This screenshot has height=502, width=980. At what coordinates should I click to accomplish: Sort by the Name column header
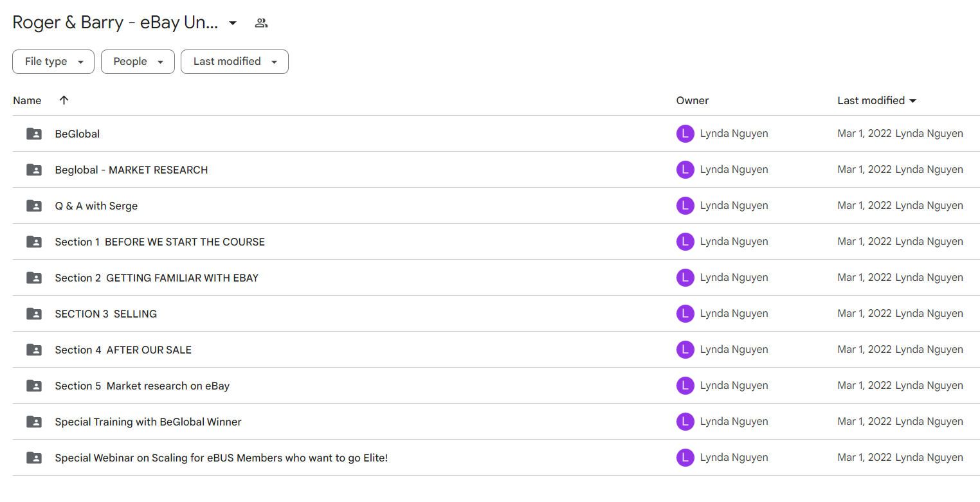(27, 100)
